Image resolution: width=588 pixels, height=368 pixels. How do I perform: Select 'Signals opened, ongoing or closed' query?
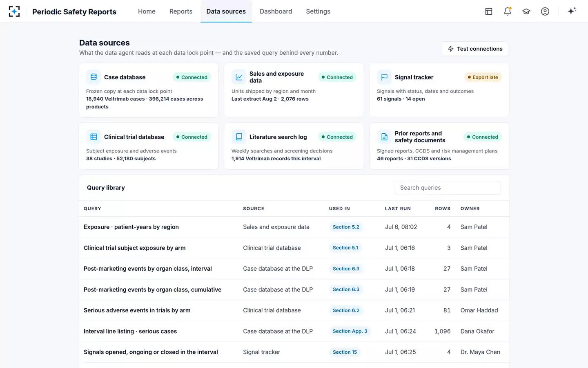coord(151,352)
